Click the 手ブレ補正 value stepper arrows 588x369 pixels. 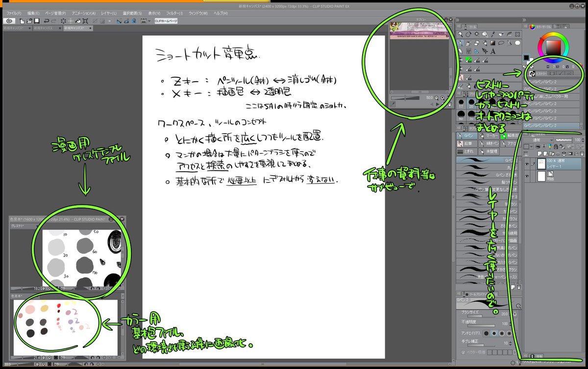[x=511, y=343]
